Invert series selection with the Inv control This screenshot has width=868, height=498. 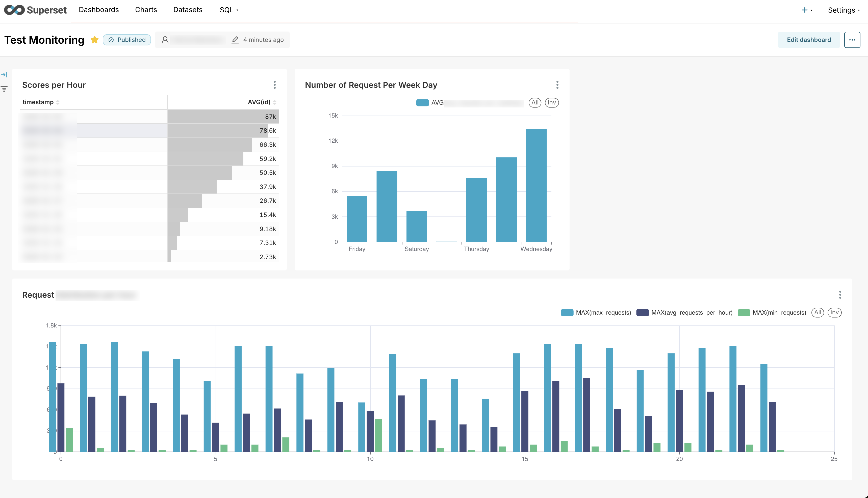(x=834, y=312)
